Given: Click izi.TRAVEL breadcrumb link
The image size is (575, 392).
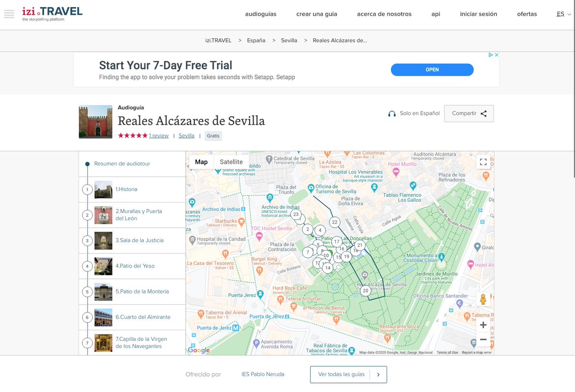Looking at the screenshot, I should (x=218, y=40).
